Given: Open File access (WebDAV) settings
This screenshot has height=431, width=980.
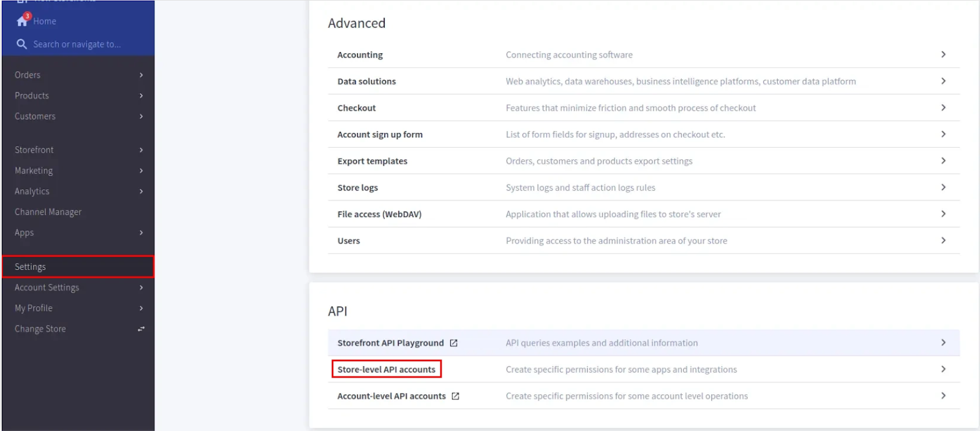Looking at the screenshot, I should pos(379,215).
